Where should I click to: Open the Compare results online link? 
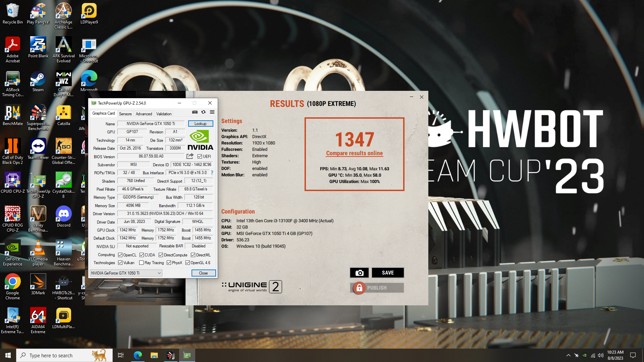click(x=354, y=153)
